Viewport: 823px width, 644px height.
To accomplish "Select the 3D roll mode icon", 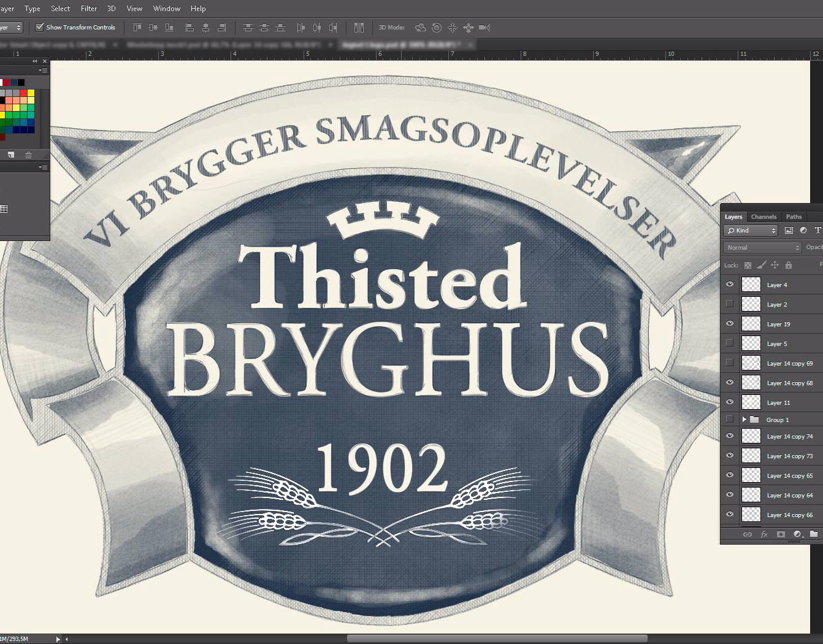I will [437, 28].
